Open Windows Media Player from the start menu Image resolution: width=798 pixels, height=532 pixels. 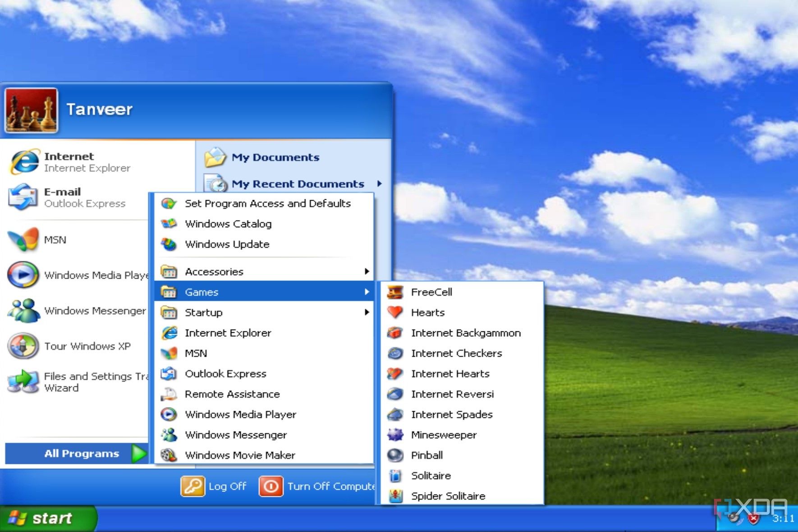[x=90, y=275]
